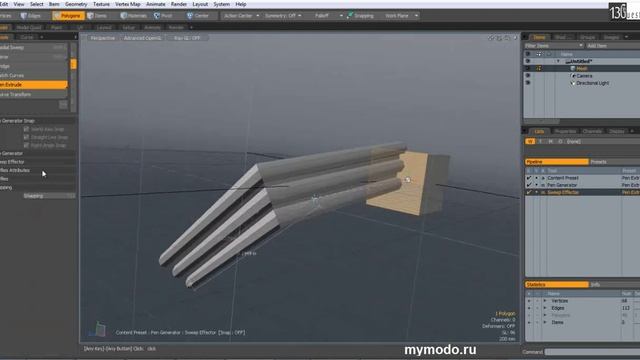Viewport: 640px width, 360px height.
Task: Open the Symmetry Off dropdown
Action: (283, 16)
